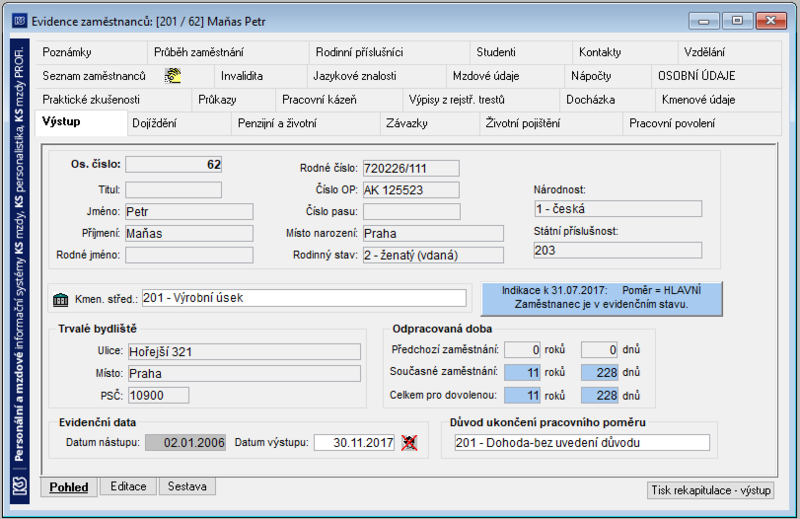The image size is (800, 519).
Task: Click Předchozí zaměstnání dnů field
Action: tap(599, 350)
